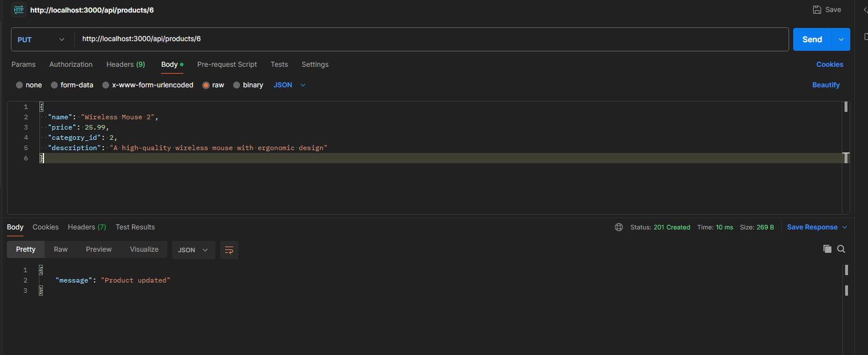This screenshot has height=355, width=868.
Task: Click the request title at top
Action: coord(92,10)
